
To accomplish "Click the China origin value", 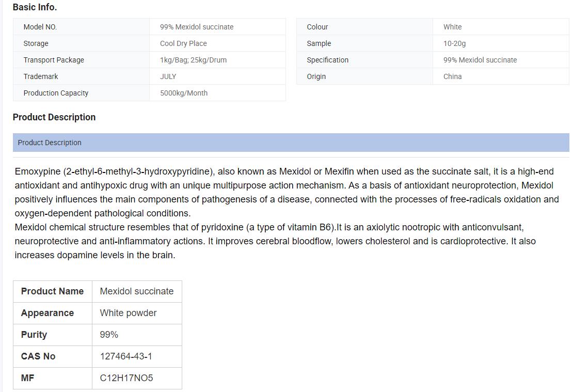I will (x=452, y=76).
